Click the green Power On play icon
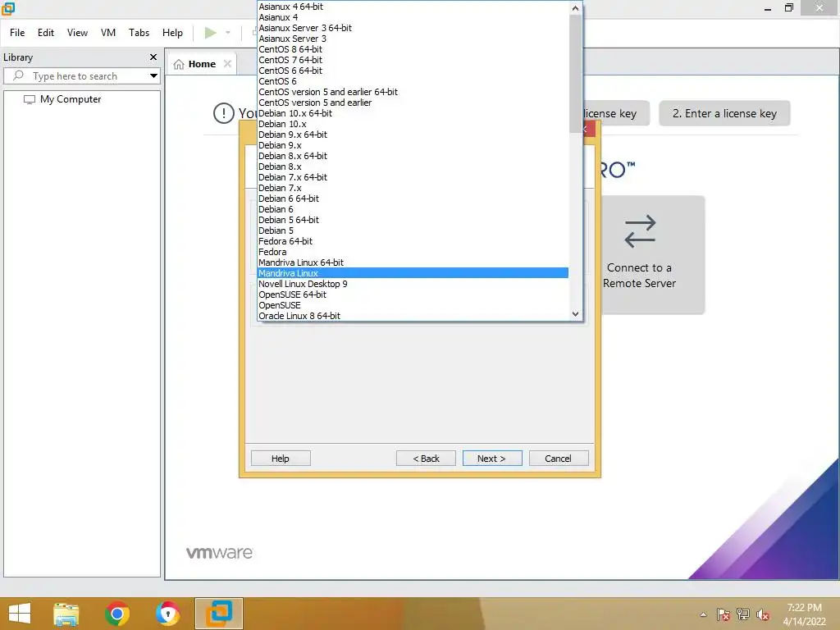 [x=211, y=33]
